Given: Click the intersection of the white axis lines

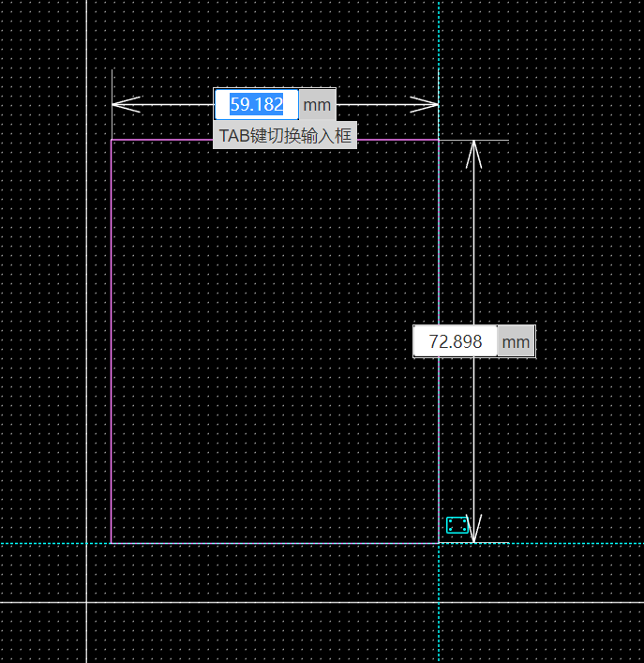Looking at the screenshot, I should point(86,602).
